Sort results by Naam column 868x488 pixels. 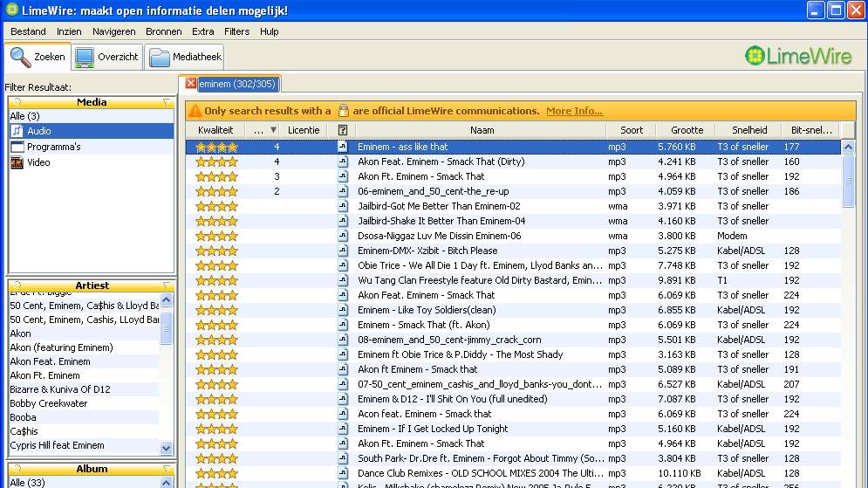click(482, 130)
